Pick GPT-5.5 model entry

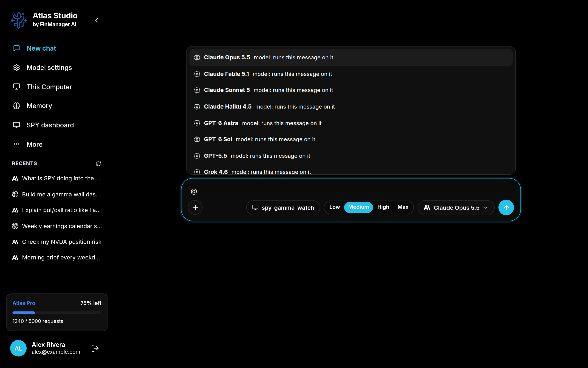coord(351,156)
